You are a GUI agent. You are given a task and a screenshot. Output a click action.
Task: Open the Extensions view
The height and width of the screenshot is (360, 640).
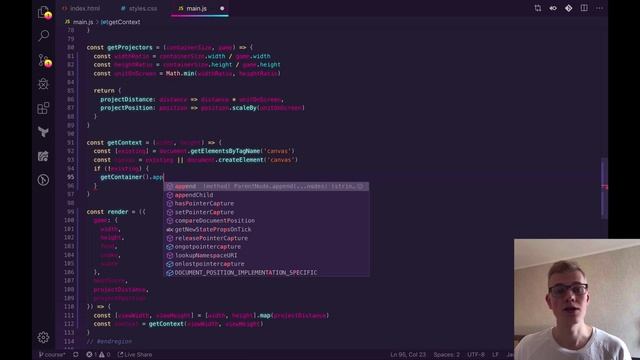tap(43, 108)
